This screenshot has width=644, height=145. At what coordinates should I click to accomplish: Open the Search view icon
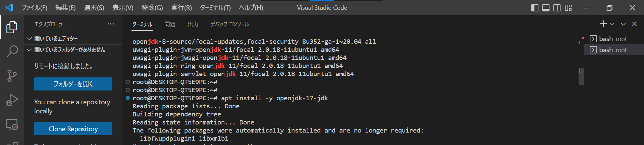click(12, 51)
